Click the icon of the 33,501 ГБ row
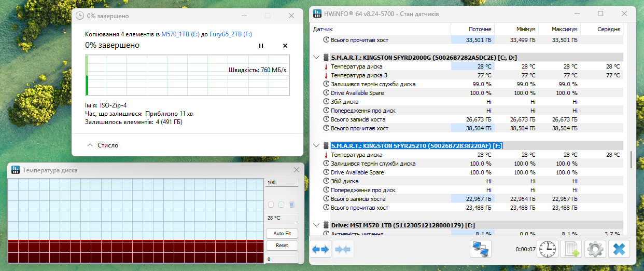Viewport: 644px width, 271px height. (x=326, y=40)
